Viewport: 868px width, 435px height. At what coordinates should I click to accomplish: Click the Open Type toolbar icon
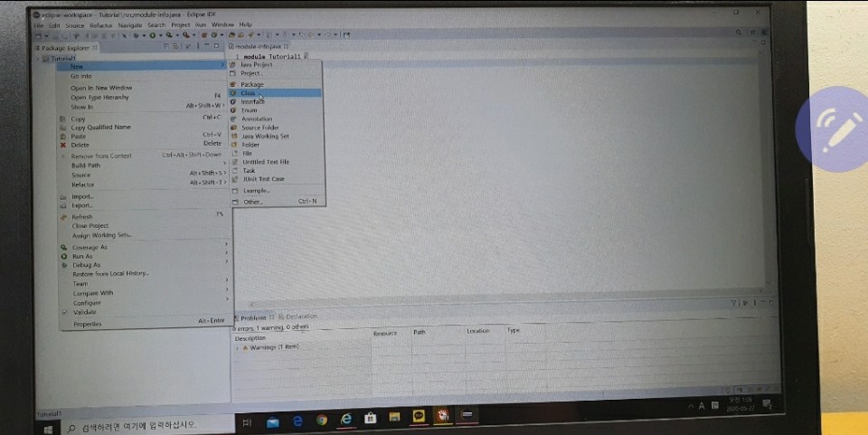pos(232,35)
